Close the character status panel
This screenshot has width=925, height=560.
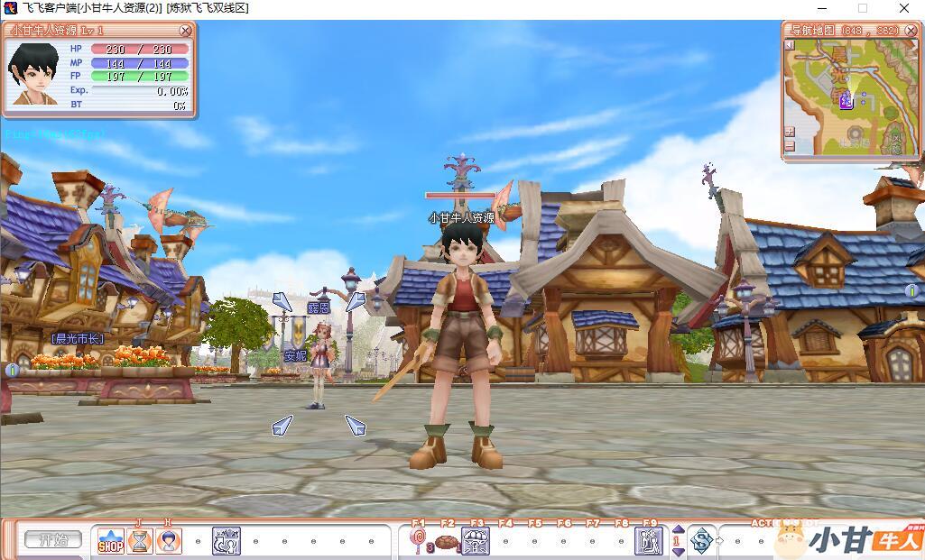[185, 31]
